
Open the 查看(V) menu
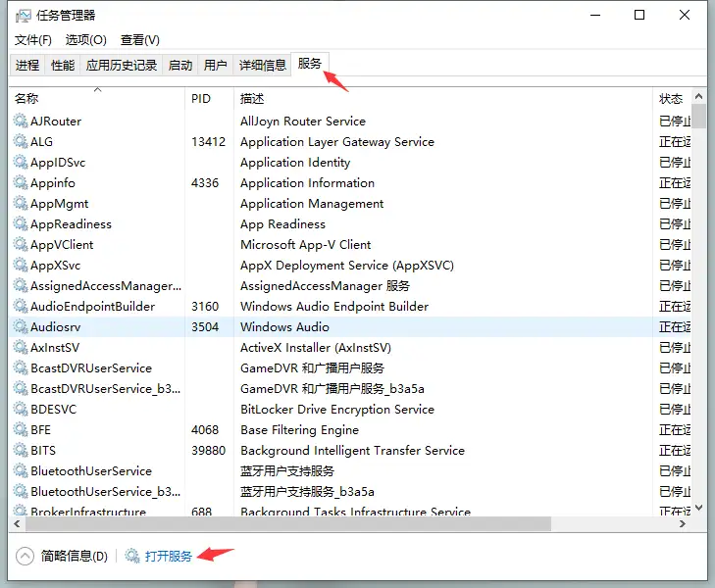(139, 40)
